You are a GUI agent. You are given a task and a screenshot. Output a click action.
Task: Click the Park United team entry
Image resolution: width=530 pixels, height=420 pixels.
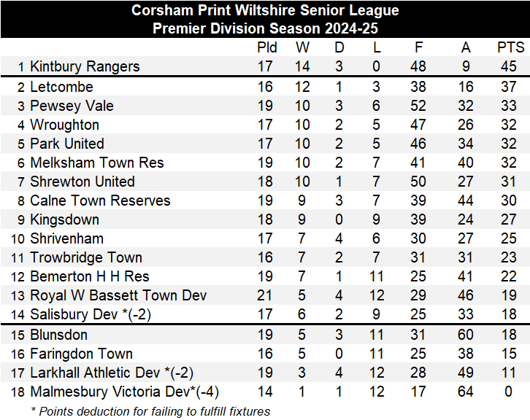pyautogui.click(x=67, y=144)
